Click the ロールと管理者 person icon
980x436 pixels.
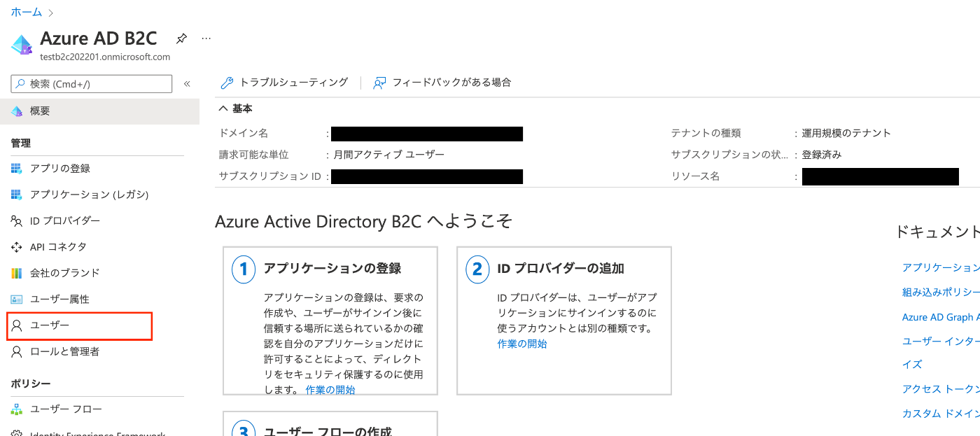click(x=17, y=352)
